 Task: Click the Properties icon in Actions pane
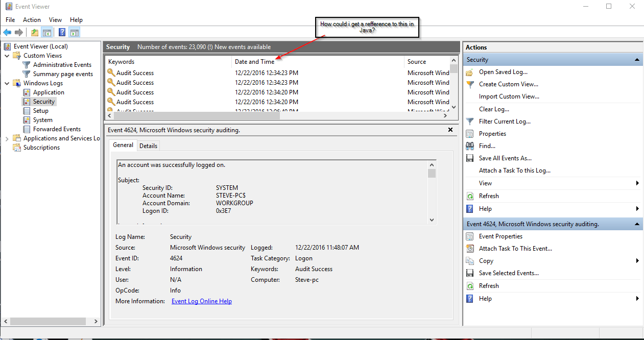(470, 134)
